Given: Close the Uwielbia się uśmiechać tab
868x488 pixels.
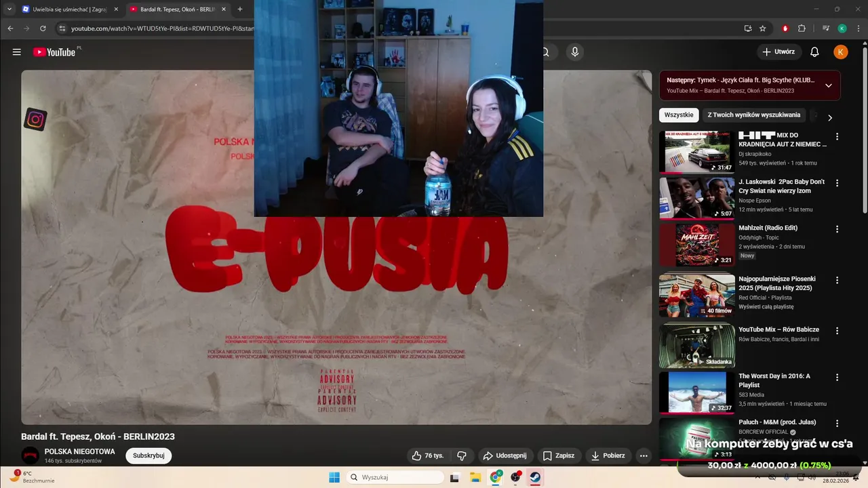Looking at the screenshot, I should [x=116, y=9].
